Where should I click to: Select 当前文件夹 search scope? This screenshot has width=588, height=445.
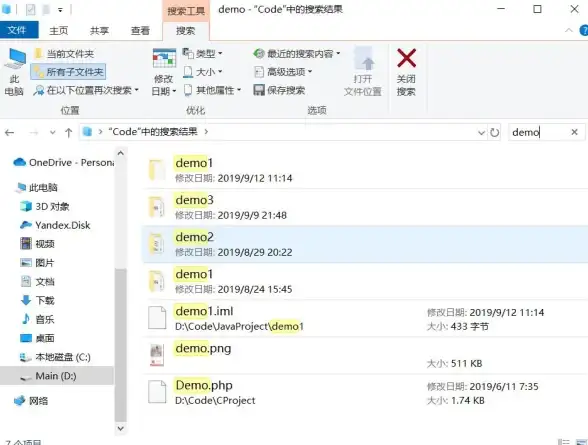pos(64,54)
